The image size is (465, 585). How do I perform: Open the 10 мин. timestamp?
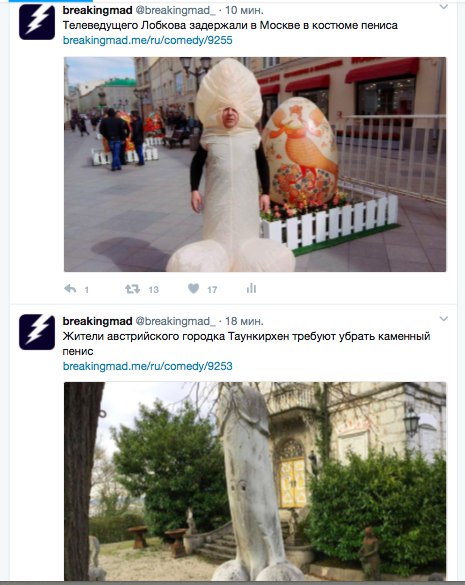[244, 10]
